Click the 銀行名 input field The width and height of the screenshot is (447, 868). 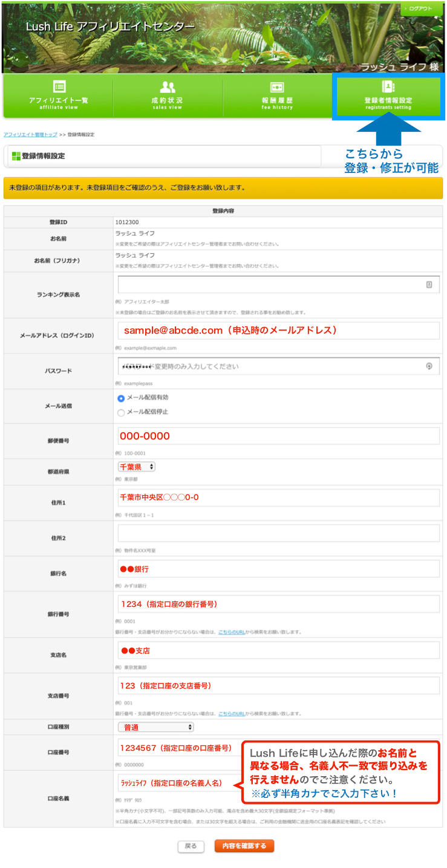[278, 569]
